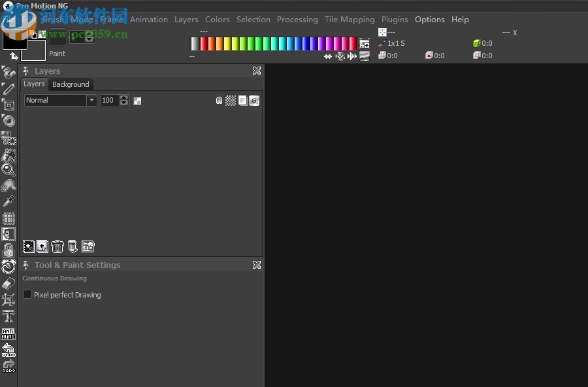Select the text tool

tap(8, 316)
